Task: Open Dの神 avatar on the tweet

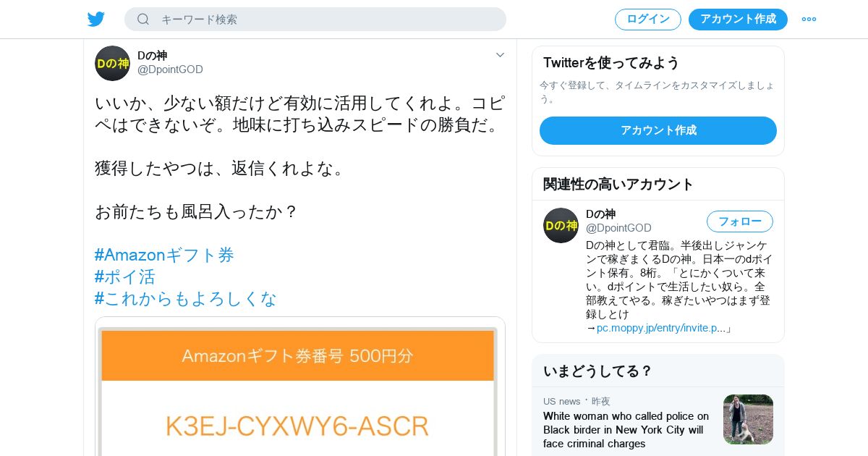Action: [x=112, y=63]
